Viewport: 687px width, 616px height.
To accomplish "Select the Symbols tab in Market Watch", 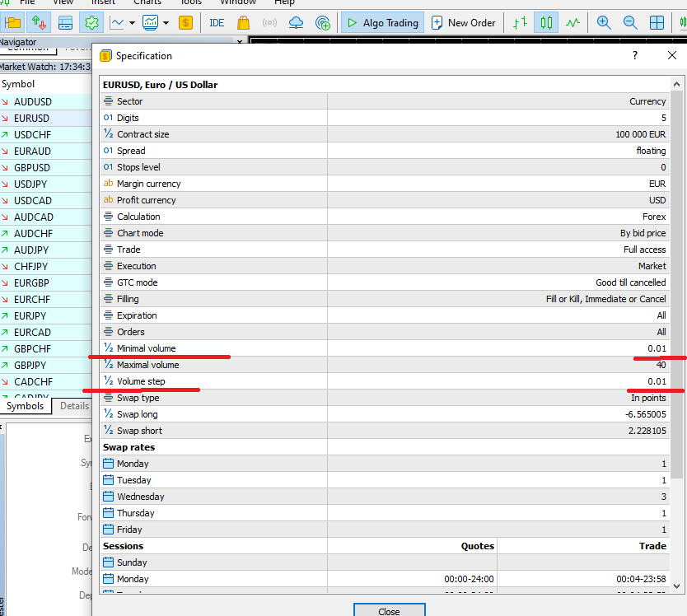I will tap(25, 406).
